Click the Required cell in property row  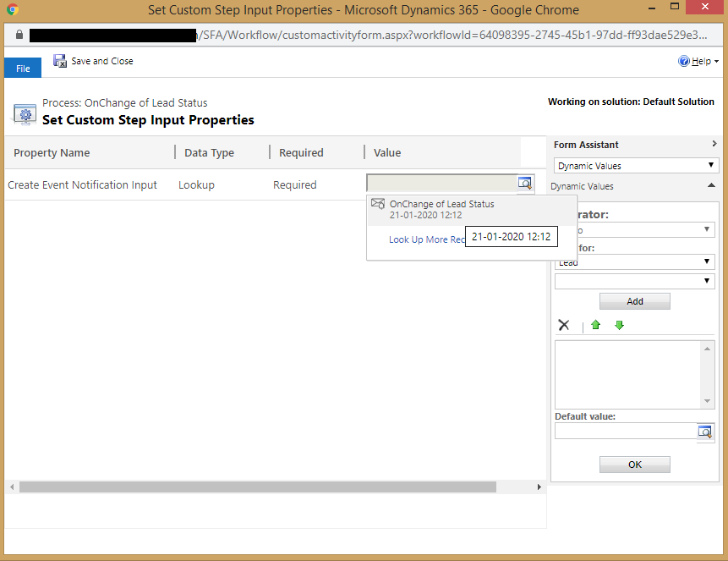295,184
